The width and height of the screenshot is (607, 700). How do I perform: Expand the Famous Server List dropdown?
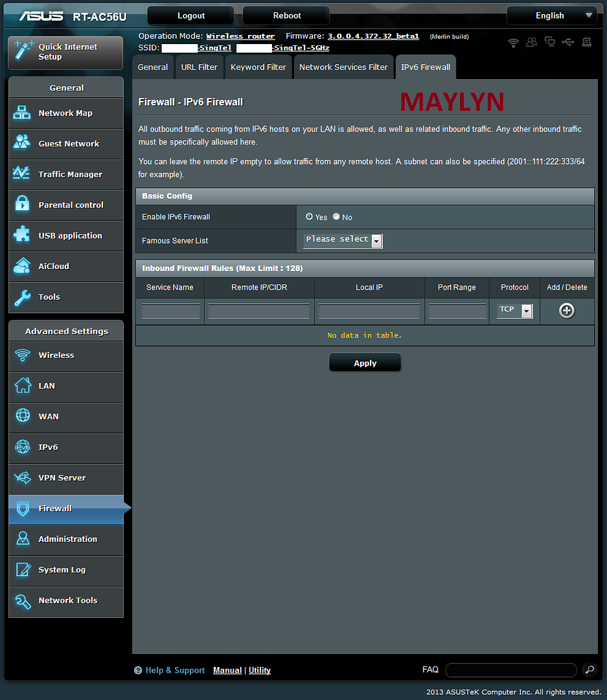(x=343, y=240)
